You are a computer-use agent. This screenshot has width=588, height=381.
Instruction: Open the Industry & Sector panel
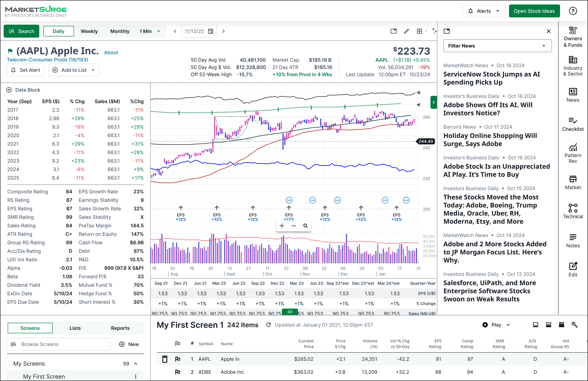click(x=572, y=66)
